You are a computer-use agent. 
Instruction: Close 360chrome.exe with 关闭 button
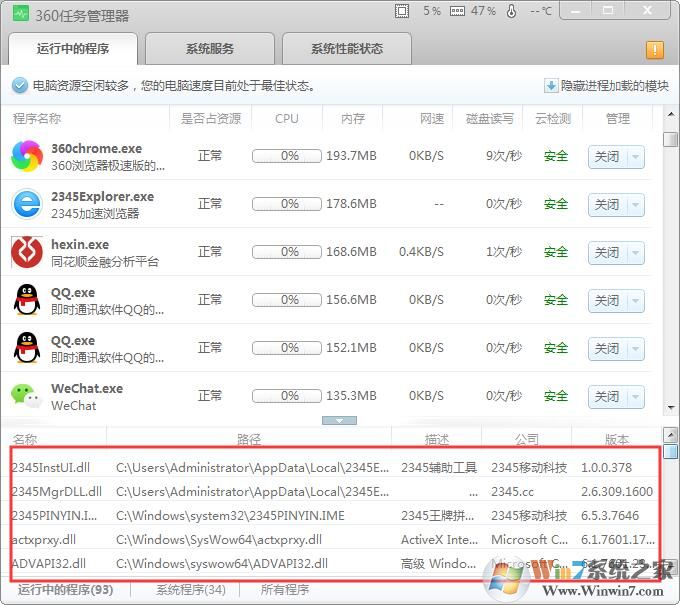point(607,157)
